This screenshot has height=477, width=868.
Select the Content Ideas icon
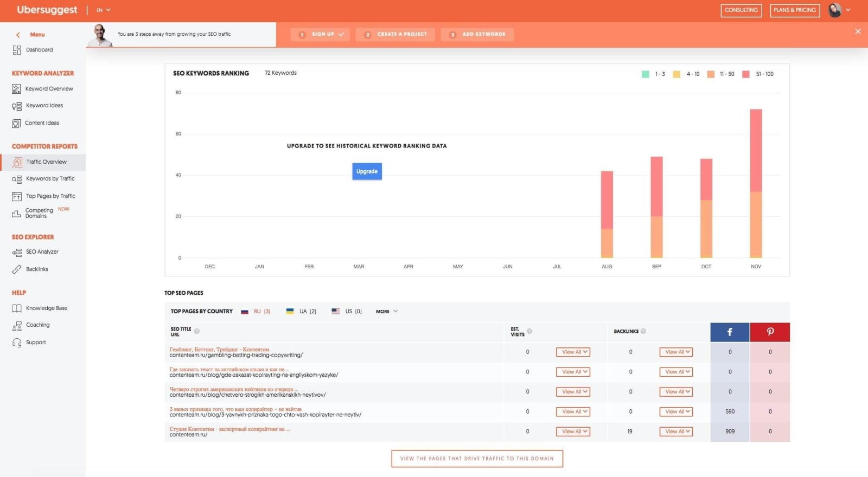17,124
